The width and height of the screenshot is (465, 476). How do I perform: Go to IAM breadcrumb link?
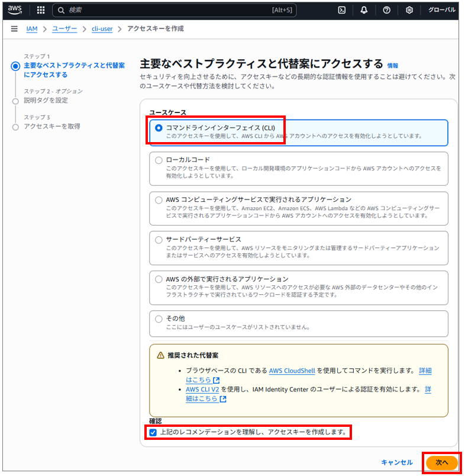[x=32, y=29]
